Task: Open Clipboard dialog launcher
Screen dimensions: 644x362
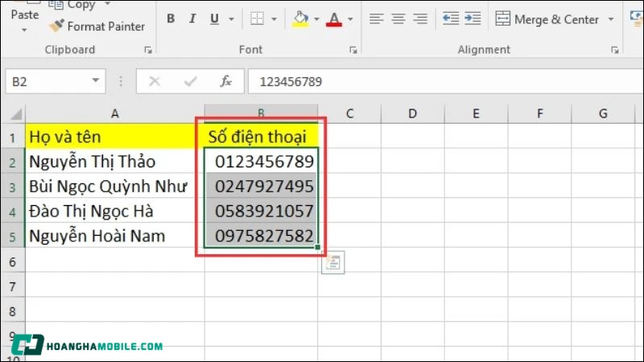Action: (148, 50)
